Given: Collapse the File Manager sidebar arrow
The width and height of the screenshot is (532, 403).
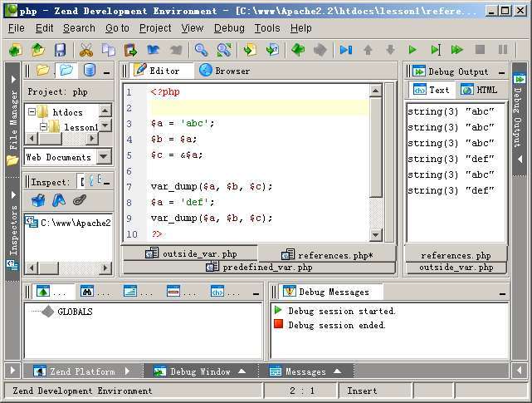Looking at the screenshot, I should 13,79.
